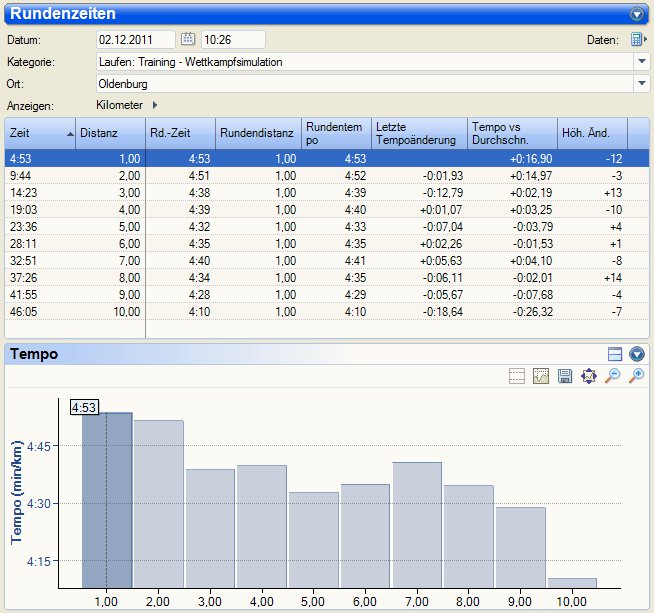Toggle the Tempo panel layout icon
This screenshot has width=654, height=613.
(615, 354)
